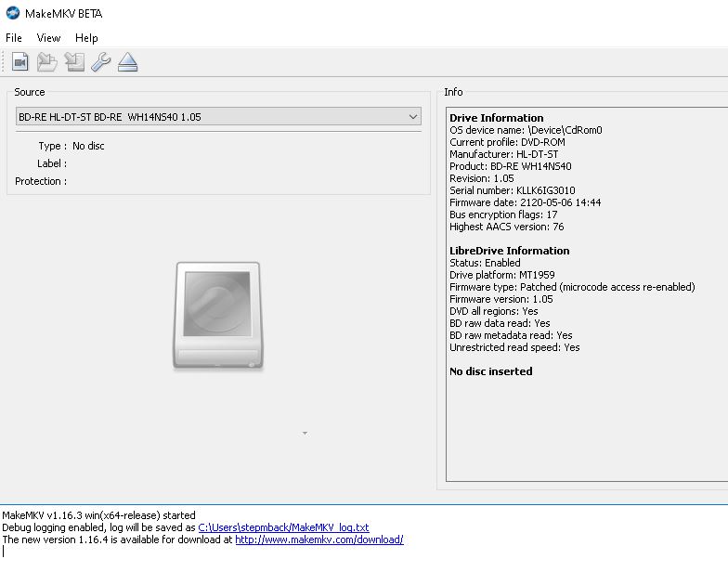This screenshot has height=585, width=728.
Task: Click the 'Firmware date' line
Action: 526,202
